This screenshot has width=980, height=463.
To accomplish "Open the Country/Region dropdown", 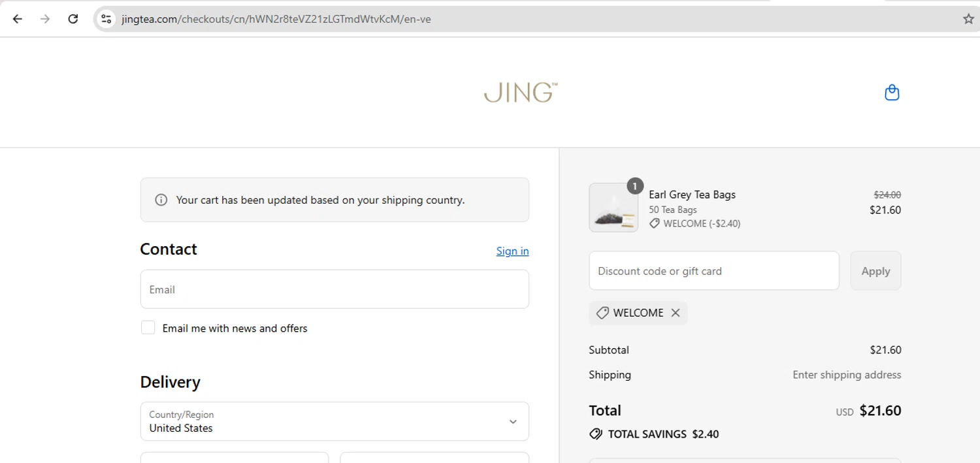I will point(335,421).
